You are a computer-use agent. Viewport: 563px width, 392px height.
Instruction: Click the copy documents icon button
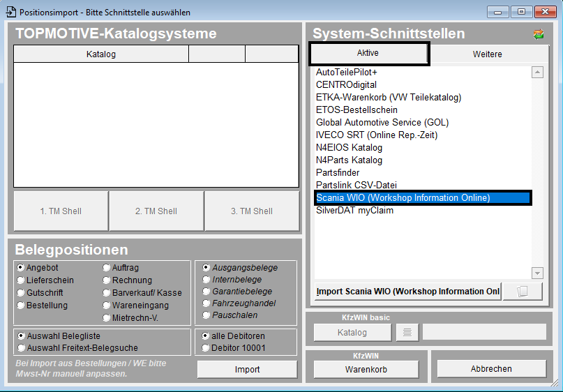523,291
